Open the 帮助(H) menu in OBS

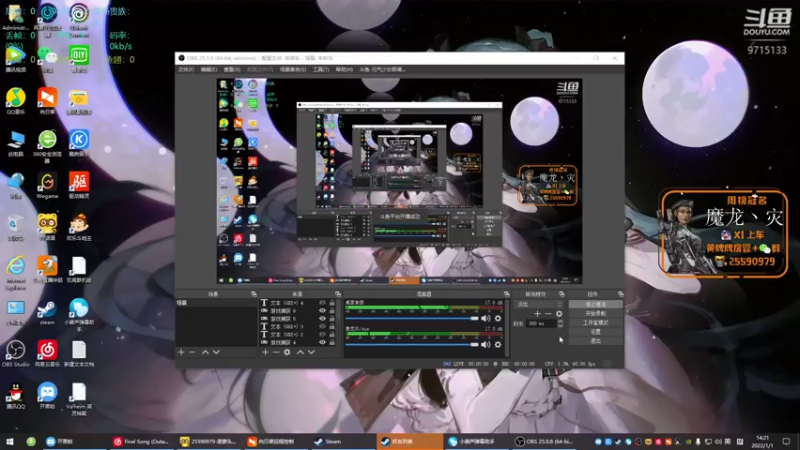point(344,69)
